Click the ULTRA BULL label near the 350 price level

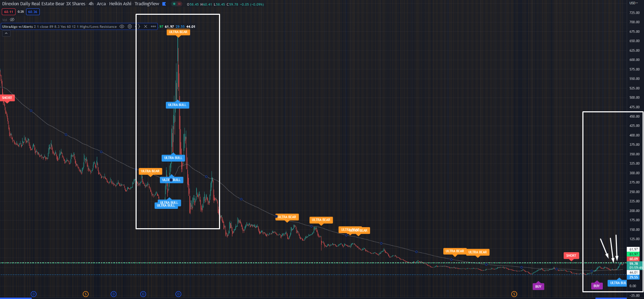point(173,158)
